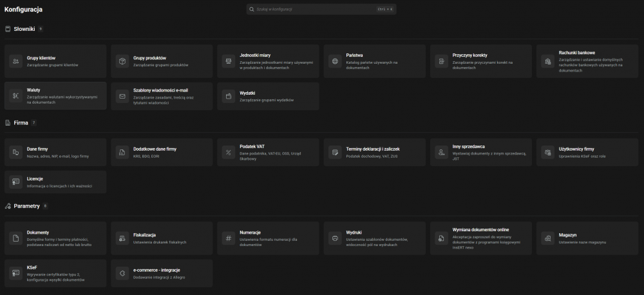Click the Ctrl + K shortcut badge

point(384,9)
